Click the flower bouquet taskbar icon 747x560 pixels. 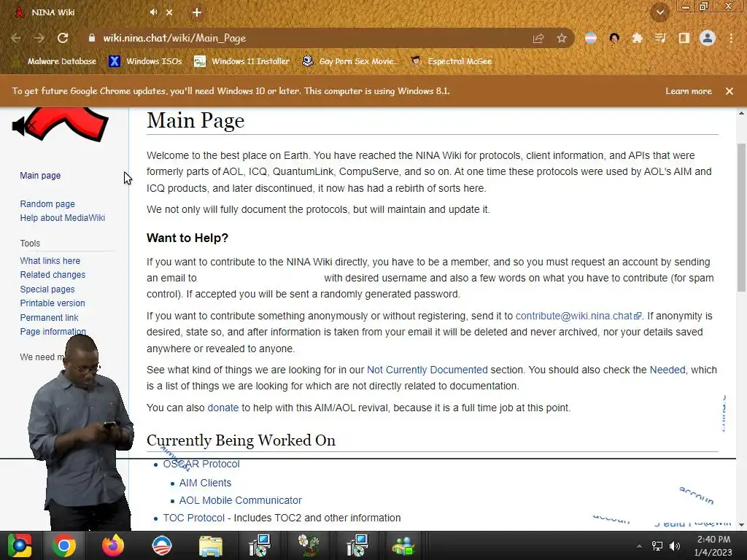[x=309, y=545]
